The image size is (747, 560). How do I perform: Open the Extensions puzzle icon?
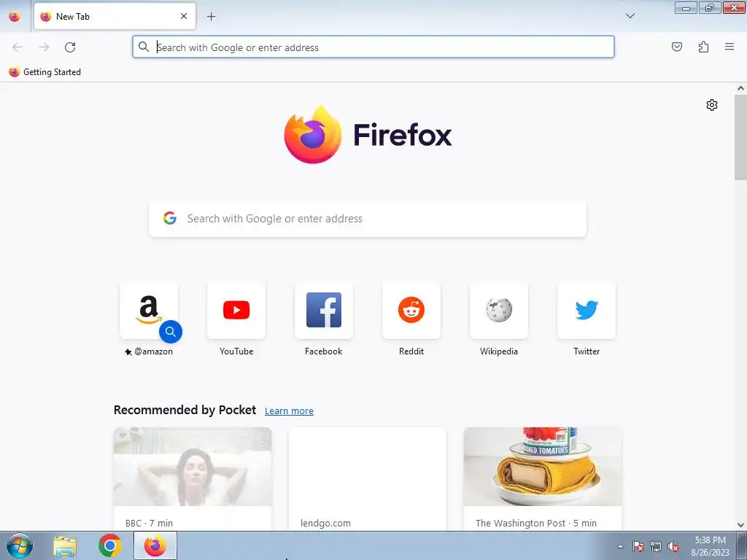(703, 47)
